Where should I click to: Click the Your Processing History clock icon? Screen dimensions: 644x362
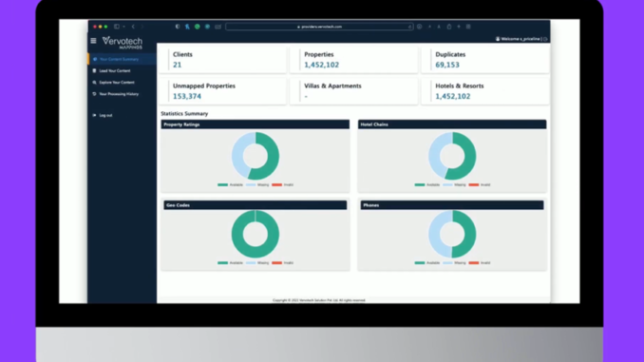click(x=94, y=94)
